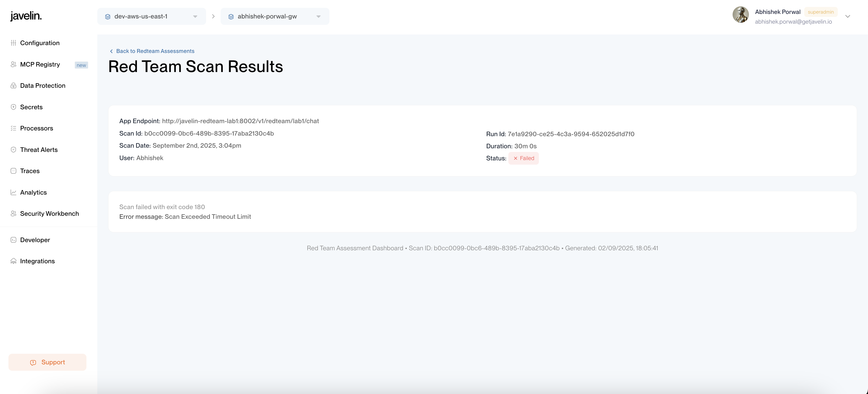The width and height of the screenshot is (868, 394).
Task: Click Scan Date September 2nd, 2025
Action: click(x=197, y=145)
